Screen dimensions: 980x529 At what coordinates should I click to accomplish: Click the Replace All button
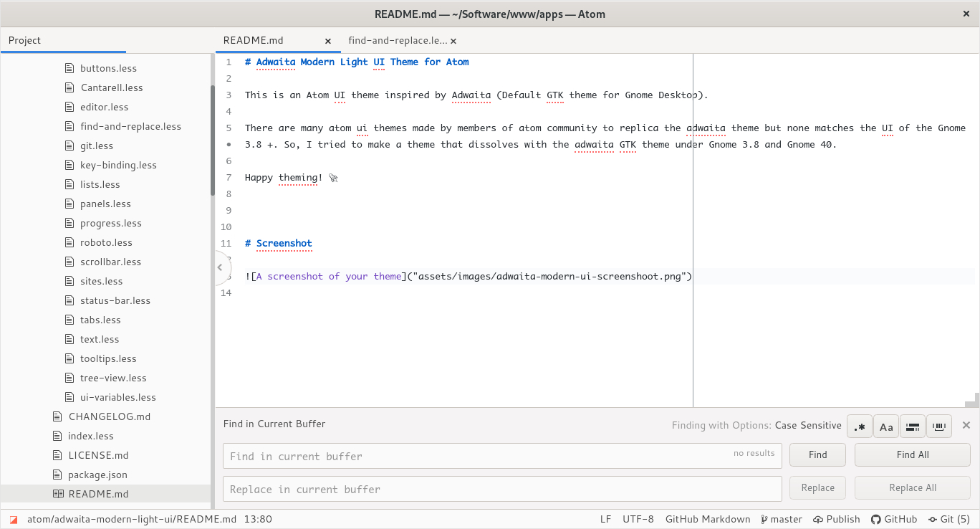tap(913, 487)
